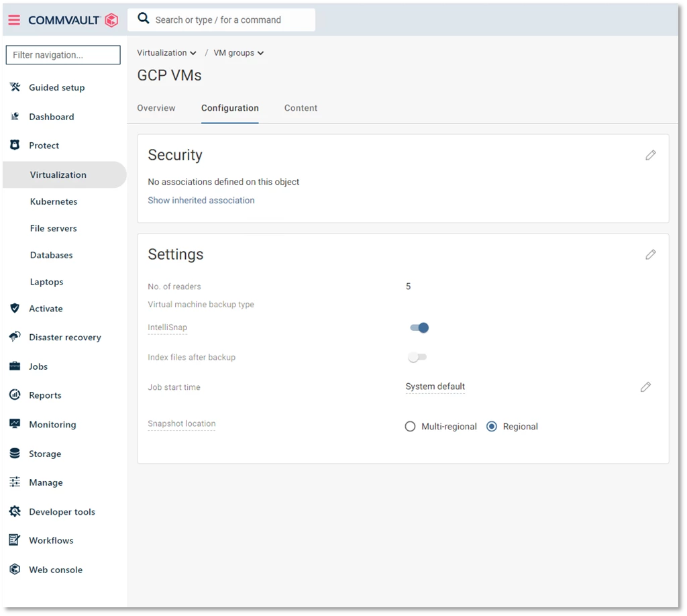
Task: Select the Configuration tab
Action: (230, 108)
